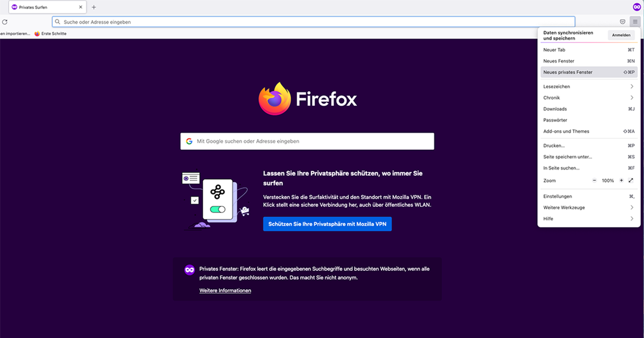This screenshot has height=338, width=644.
Task: Choose Neues Fenster menu entry
Action: point(589,61)
